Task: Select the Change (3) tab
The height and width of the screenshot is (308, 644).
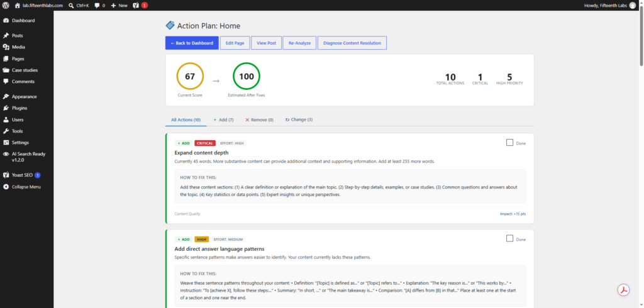Action: (299, 120)
